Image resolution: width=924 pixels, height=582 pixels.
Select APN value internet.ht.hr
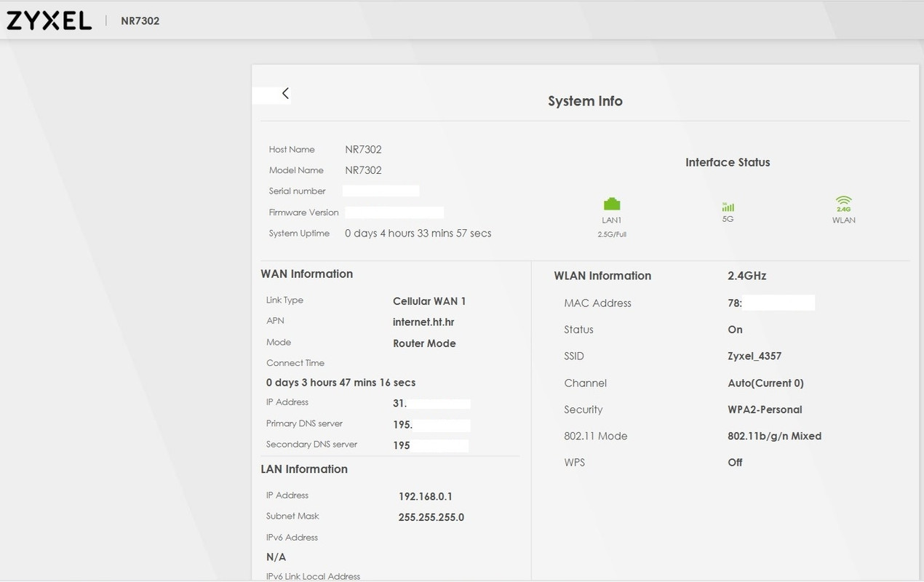click(423, 322)
